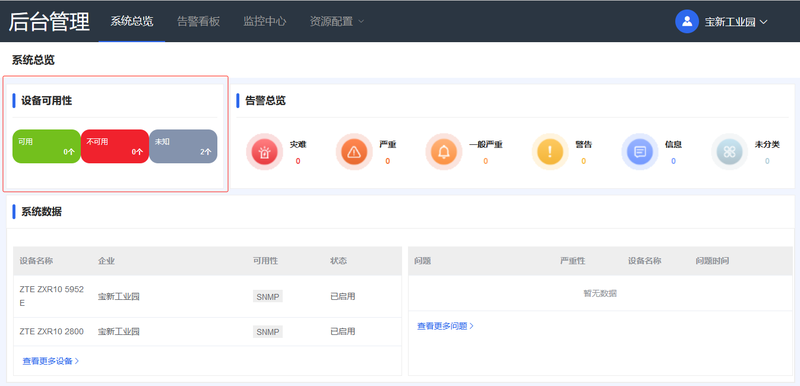Click the 一般严重 count value
The height and width of the screenshot is (386, 800).
[485, 161]
